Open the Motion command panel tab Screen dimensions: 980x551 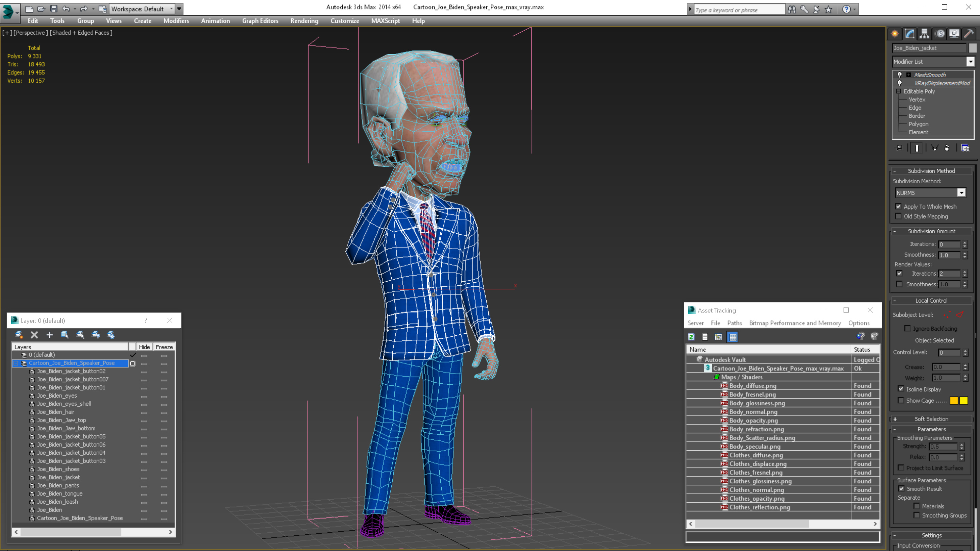940,33
